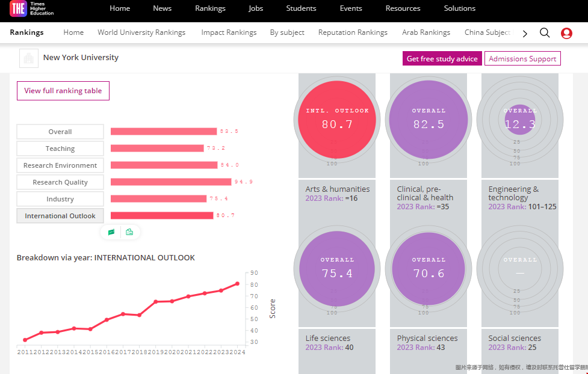588x374 pixels.
Task: Click the Teaching 73.2 score bar
Action: [x=157, y=148]
